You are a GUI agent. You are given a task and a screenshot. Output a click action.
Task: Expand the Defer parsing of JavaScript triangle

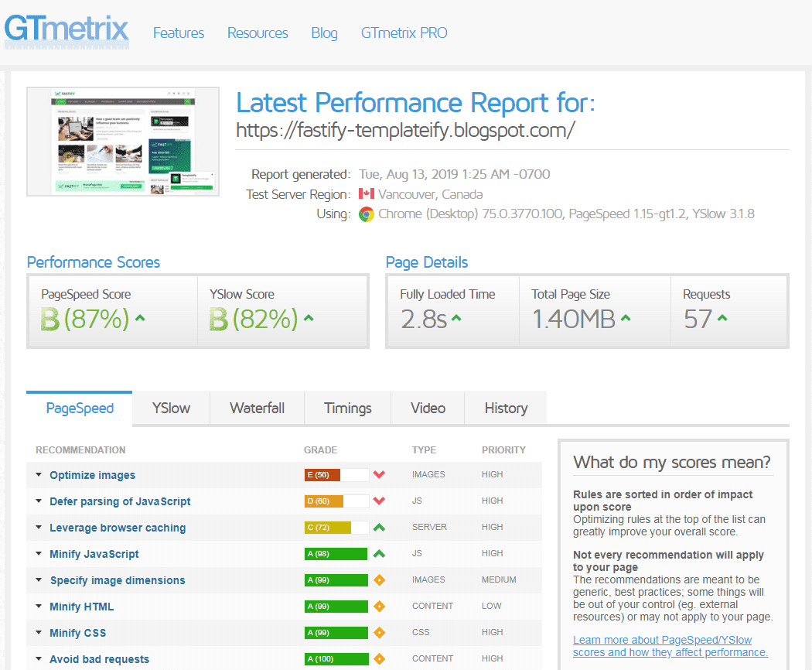[x=39, y=501]
